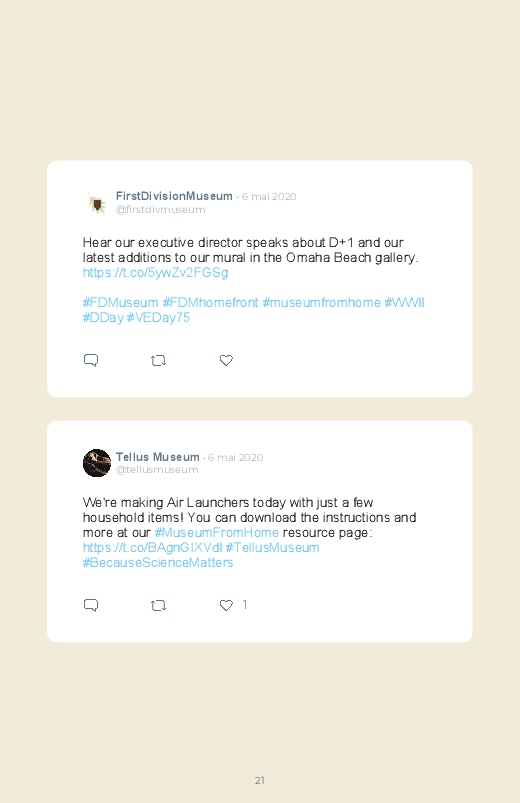Like the FirstDivisionMuseum tweet
520x803 pixels.
tap(226, 361)
